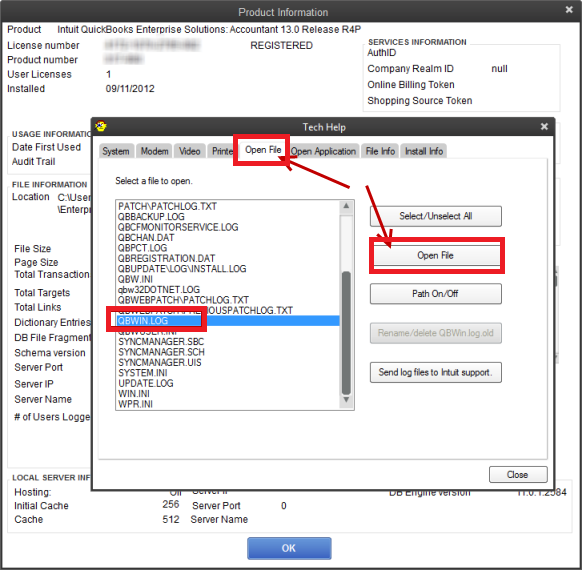Click the file list scroll up arrow
The image size is (582, 570).
point(346,206)
